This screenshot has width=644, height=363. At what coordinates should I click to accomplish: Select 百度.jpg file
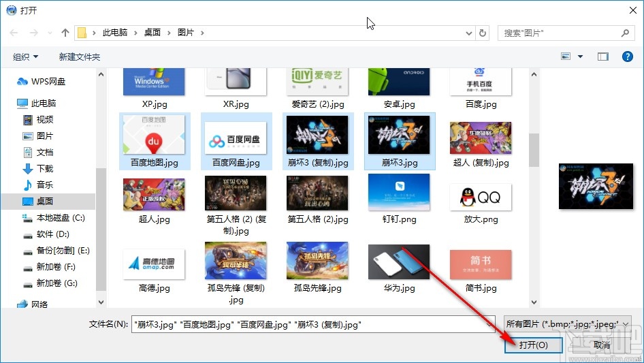481,89
